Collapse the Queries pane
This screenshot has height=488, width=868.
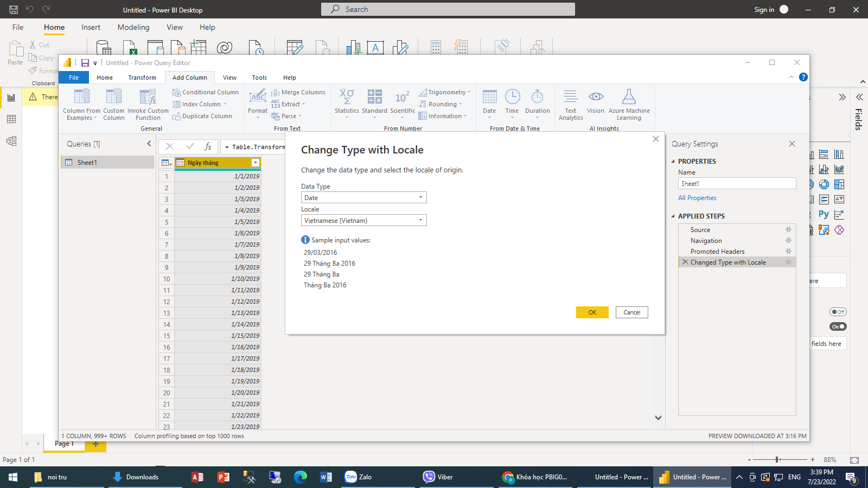click(x=149, y=144)
